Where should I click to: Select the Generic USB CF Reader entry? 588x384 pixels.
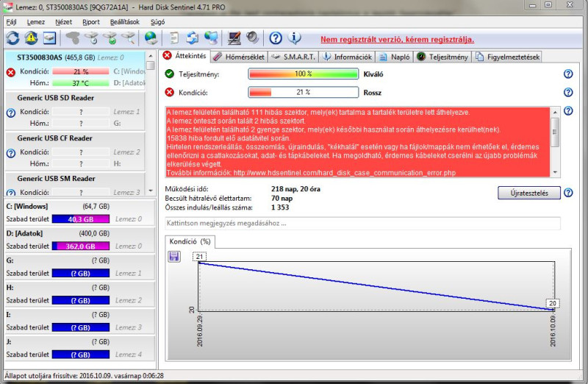75,152
